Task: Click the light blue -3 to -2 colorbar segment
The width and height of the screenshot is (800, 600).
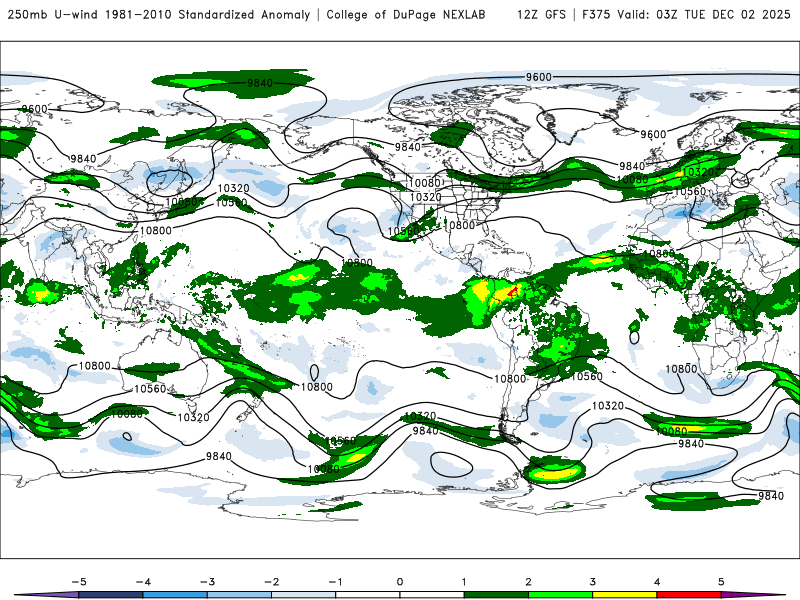Action: point(239,595)
